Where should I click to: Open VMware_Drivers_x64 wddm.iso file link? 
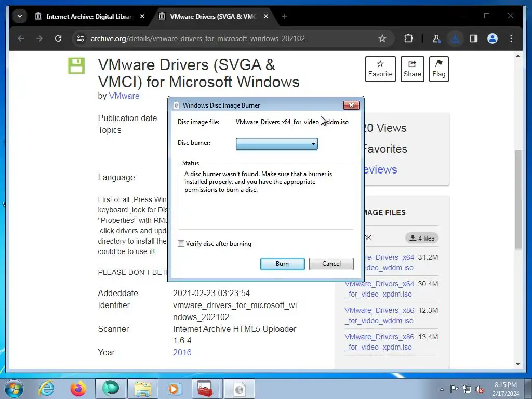coord(389,262)
